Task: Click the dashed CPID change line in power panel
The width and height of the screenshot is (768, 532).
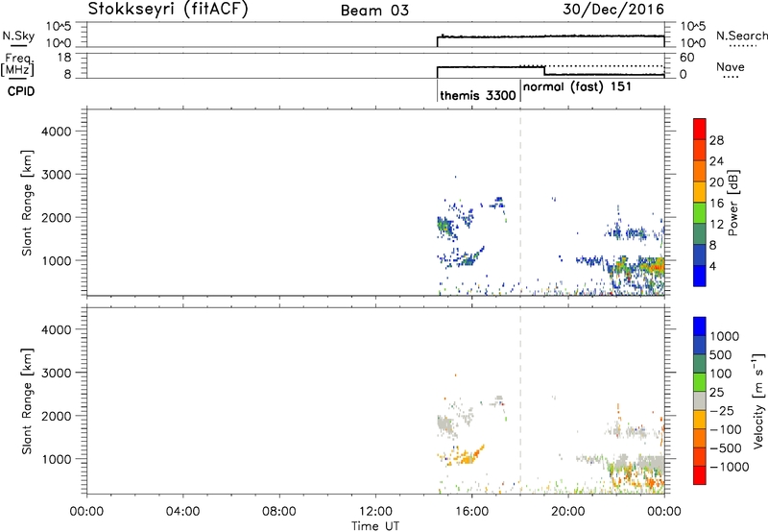Action: 520,203
